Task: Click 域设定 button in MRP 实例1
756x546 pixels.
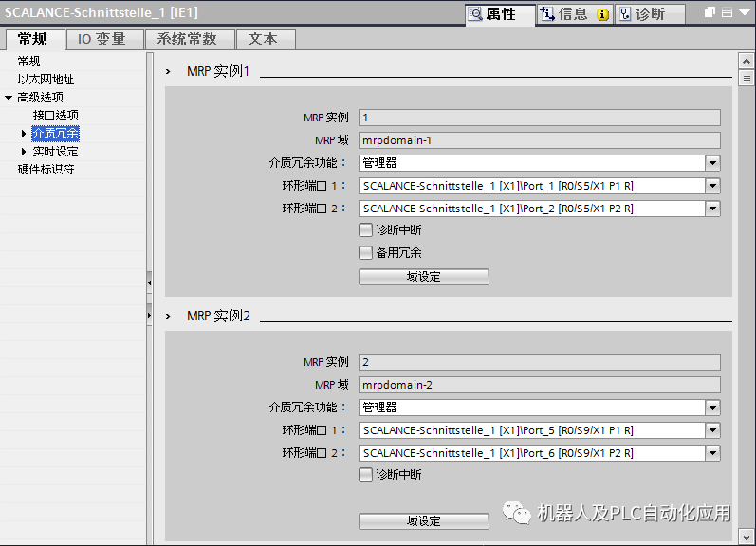Action: click(424, 277)
